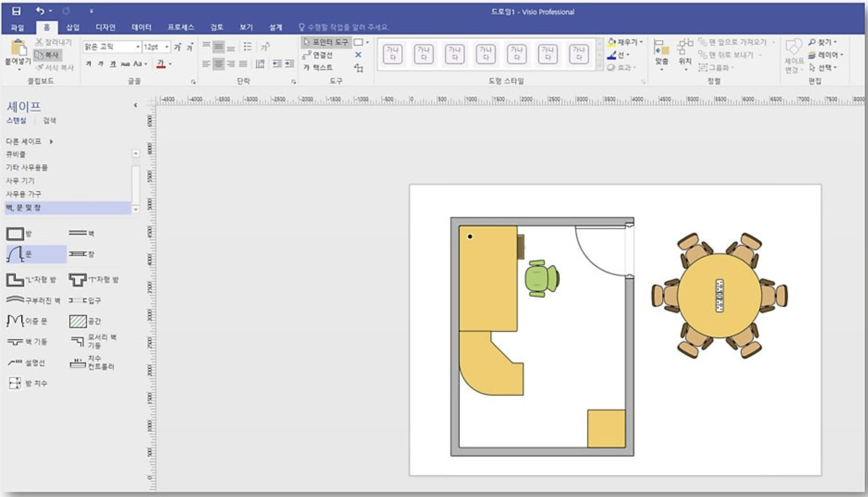Toggle italic text formatting
Screen dimensions: 868x497
[x=100, y=64]
